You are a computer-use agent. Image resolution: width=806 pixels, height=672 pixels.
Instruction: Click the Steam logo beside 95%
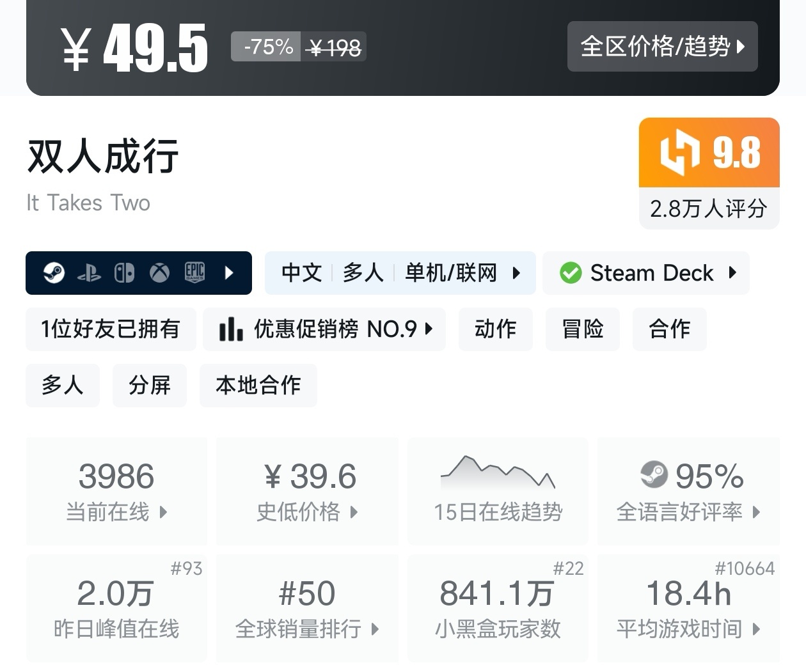pyautogui.click(x=654, y=474)
